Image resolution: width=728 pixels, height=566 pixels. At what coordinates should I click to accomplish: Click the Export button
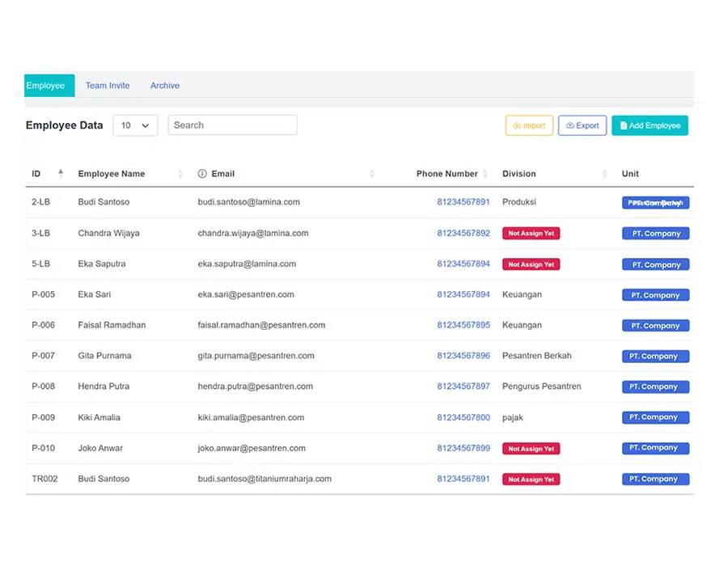tap(582, 125)
